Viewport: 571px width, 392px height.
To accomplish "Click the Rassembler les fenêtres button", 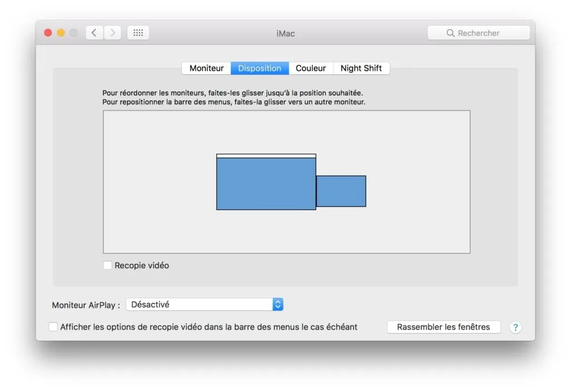I will (443, 327).
